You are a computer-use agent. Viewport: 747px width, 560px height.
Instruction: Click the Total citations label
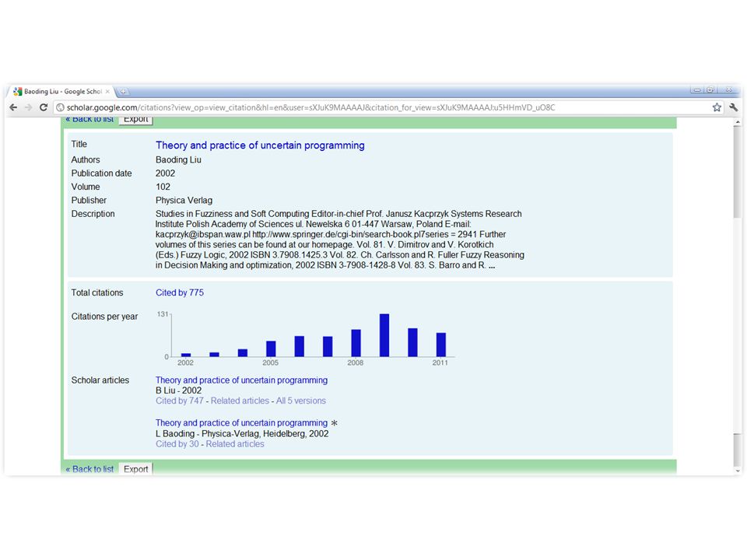point(97,293)
